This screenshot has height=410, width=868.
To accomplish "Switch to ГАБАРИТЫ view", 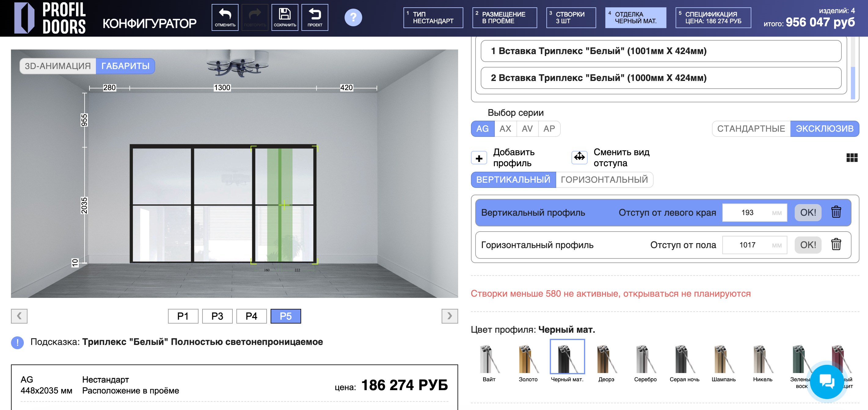I will point(125,66).
